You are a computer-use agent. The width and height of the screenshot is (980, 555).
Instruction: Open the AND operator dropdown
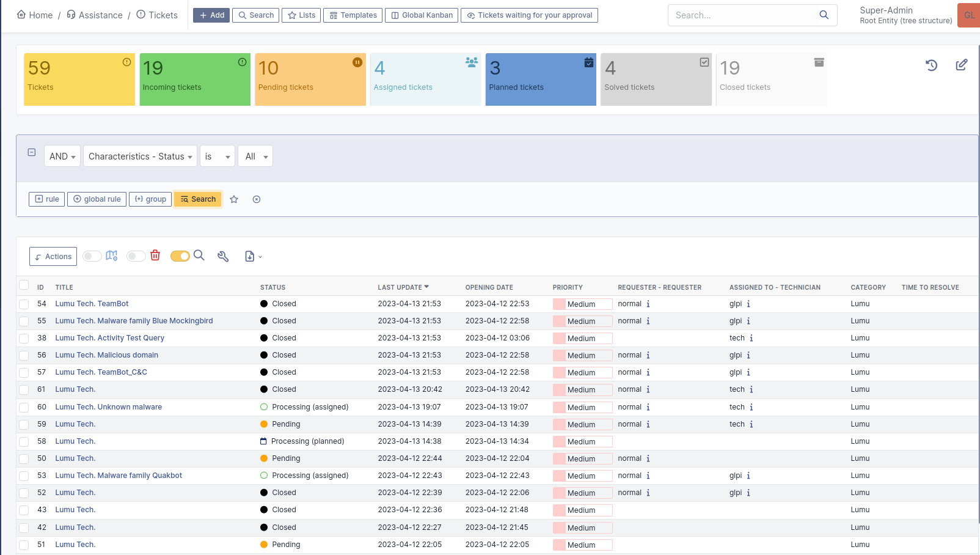point(62,156)
